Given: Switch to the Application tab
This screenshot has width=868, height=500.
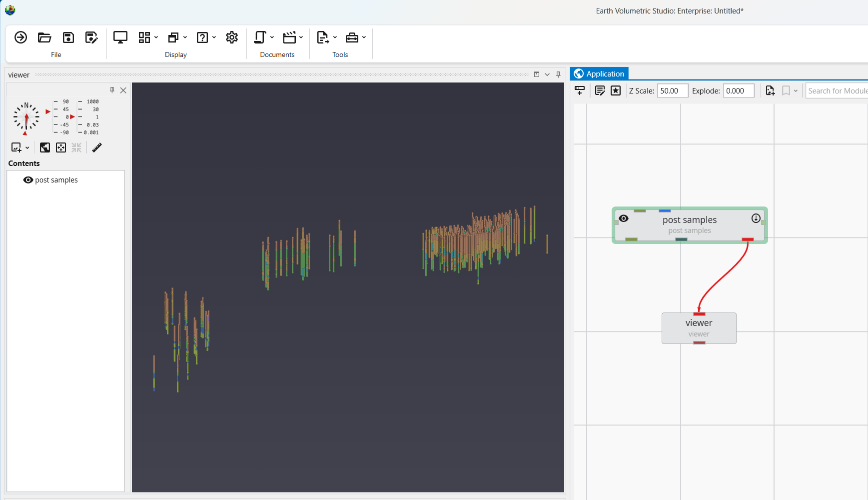Looking at the screenshot, I should [x=599, y=73].
